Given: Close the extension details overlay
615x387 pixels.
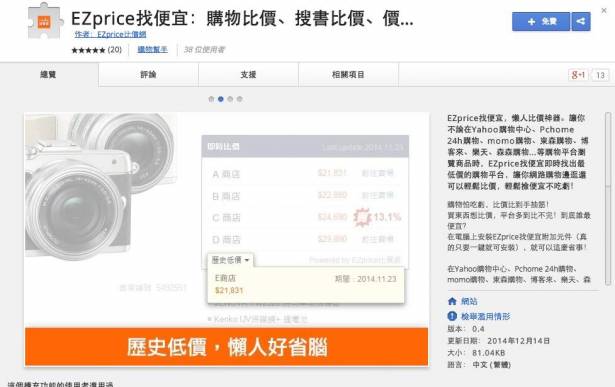Looking at the screenshot, I should (604, 11).
